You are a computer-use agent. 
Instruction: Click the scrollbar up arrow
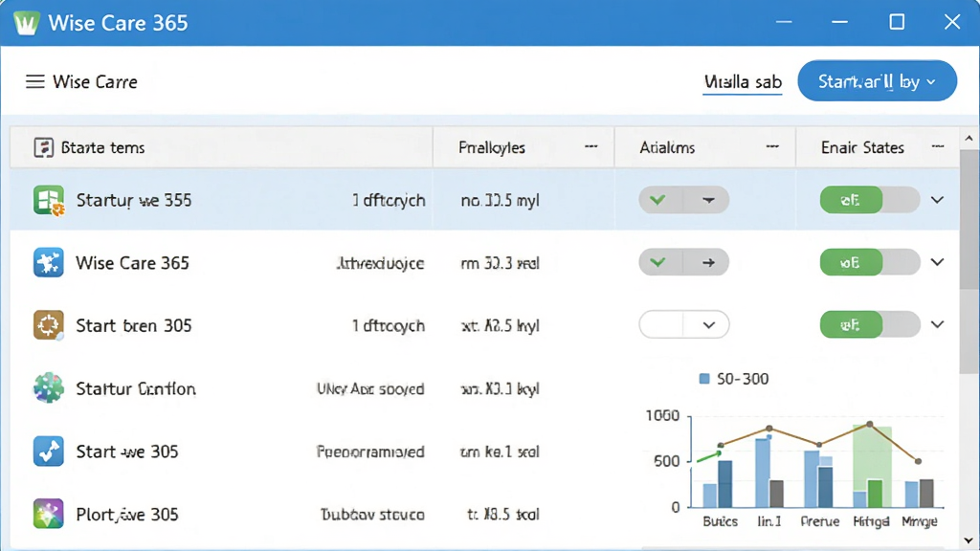[969, 138]
